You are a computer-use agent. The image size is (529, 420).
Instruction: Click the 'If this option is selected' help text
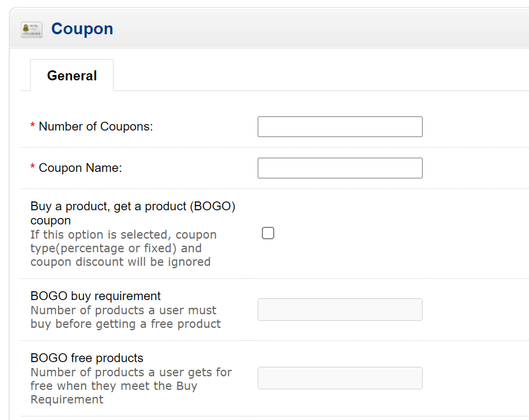tap(124, 248)
